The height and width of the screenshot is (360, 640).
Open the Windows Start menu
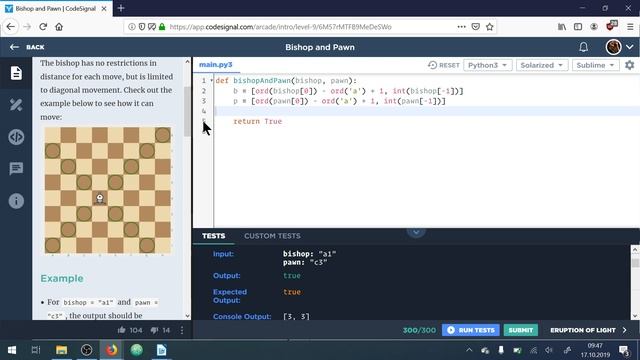[x=11, y=350]
